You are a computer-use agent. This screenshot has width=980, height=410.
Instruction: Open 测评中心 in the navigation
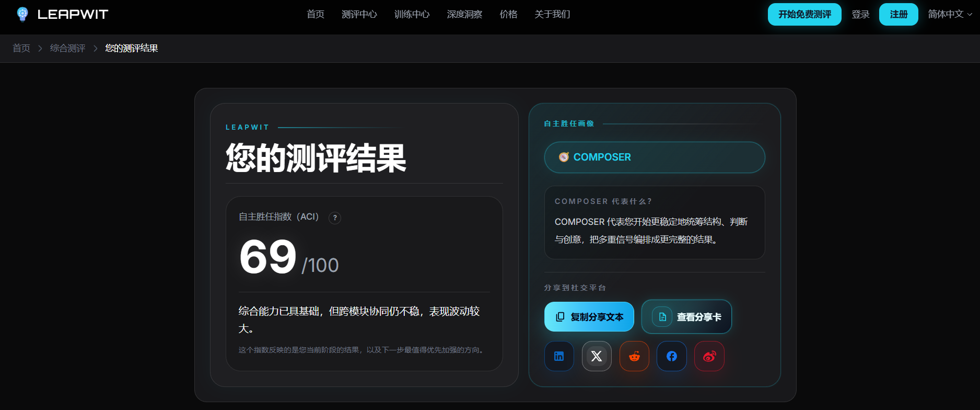(x=359, y=14)
